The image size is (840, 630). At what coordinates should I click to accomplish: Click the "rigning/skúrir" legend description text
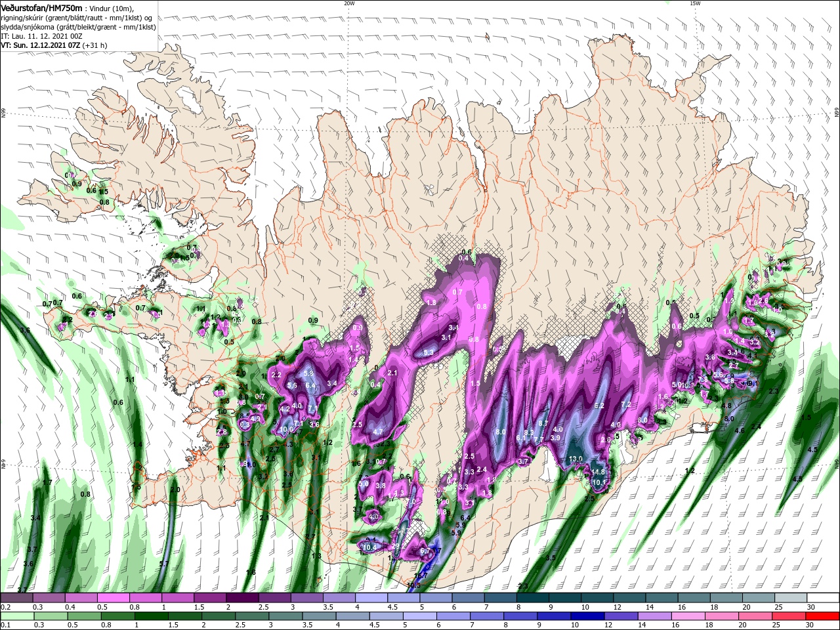coord(22,18)
